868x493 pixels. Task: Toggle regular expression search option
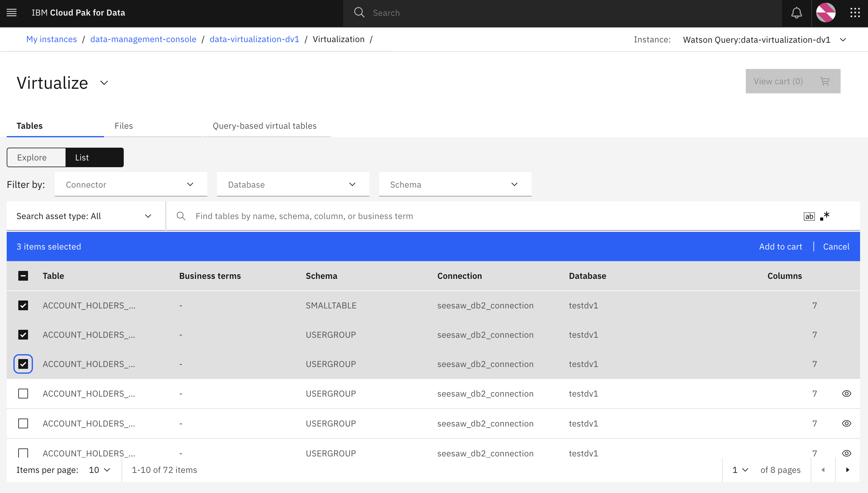coord(825,216)
